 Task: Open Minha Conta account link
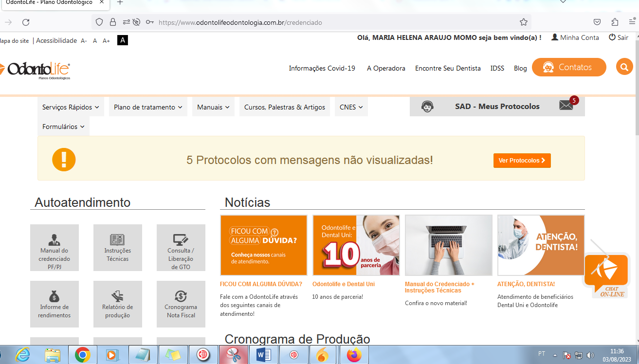pyautogui.click(x=575, y=37)
